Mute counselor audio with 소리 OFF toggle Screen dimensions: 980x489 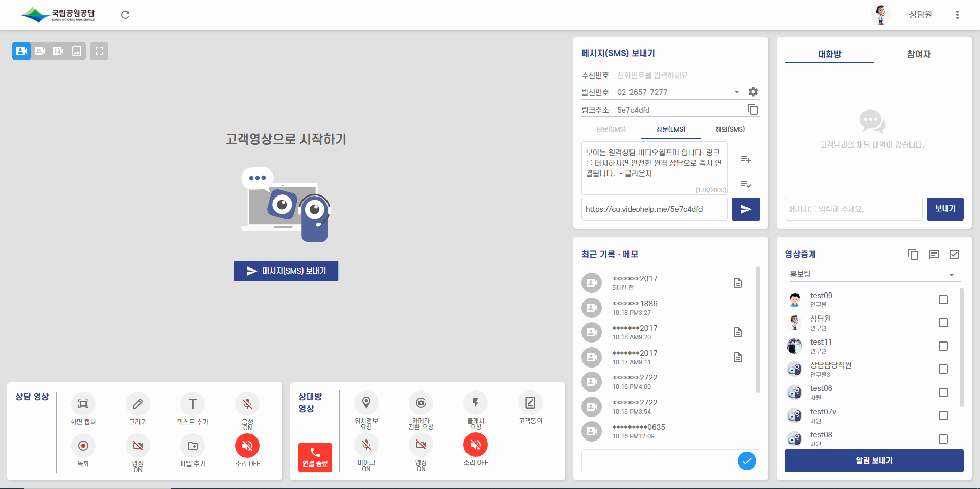[x=247, y=446]
